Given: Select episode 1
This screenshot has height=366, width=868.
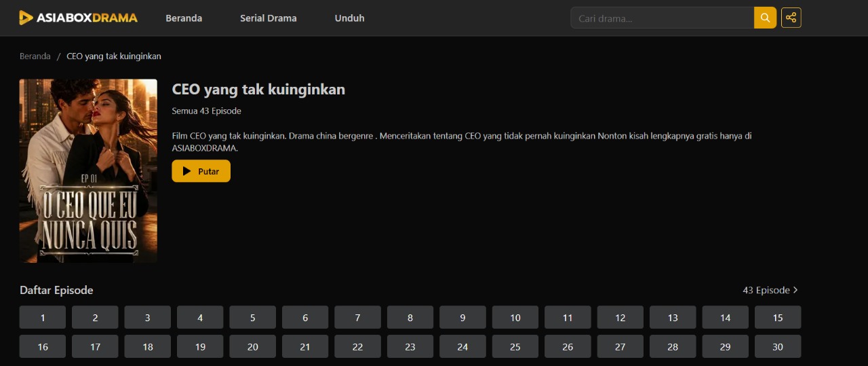Looking at the screenshot, I should point(43,317).
